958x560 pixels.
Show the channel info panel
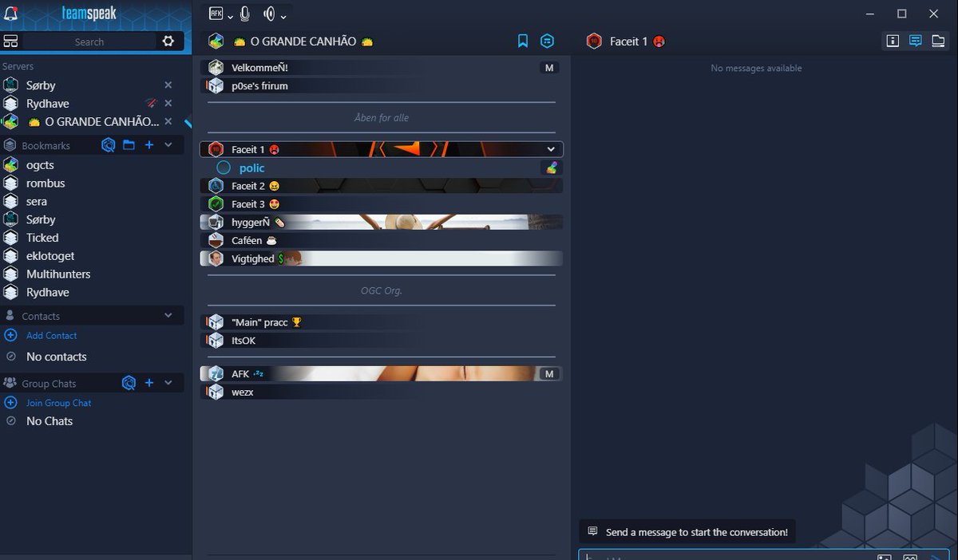point(893,41)
